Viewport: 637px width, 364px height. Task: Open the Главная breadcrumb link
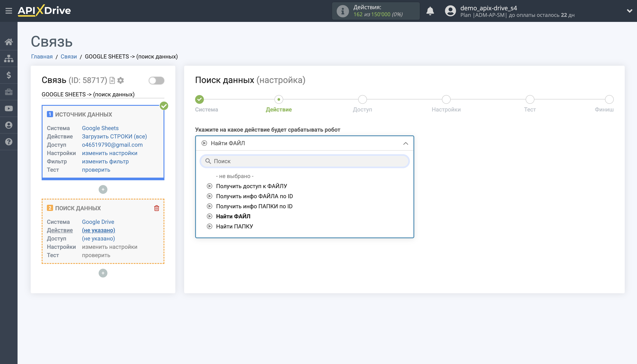(42, 57)
